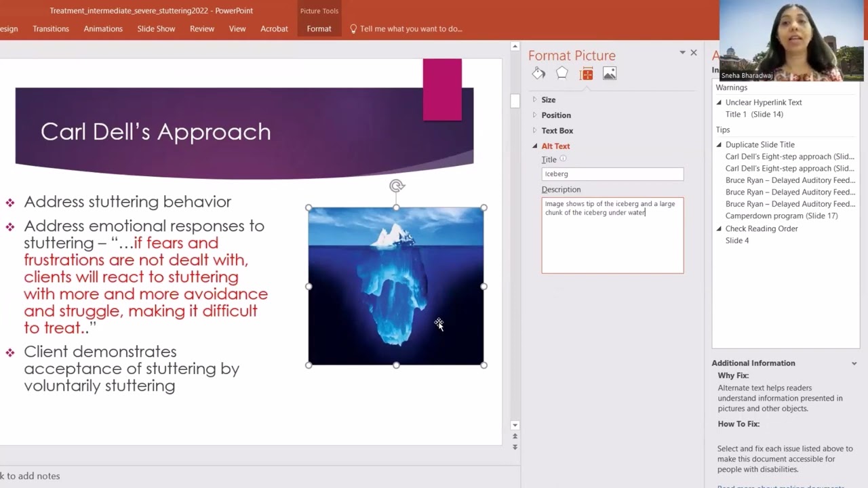The height and width of the screenshot is (488, 868).
Task: Click the slide scrollbar down arrow
Action: pyautogui.click(x=515, y=426)
